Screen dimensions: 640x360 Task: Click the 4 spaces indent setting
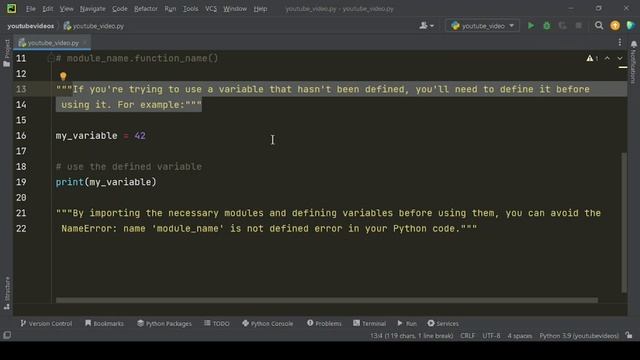point(520,336)
